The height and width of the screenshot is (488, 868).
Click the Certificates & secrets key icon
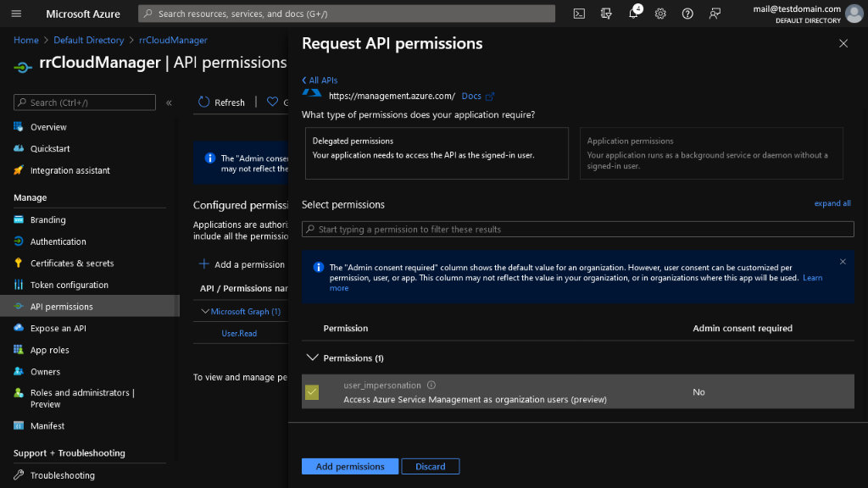[19, 263]
